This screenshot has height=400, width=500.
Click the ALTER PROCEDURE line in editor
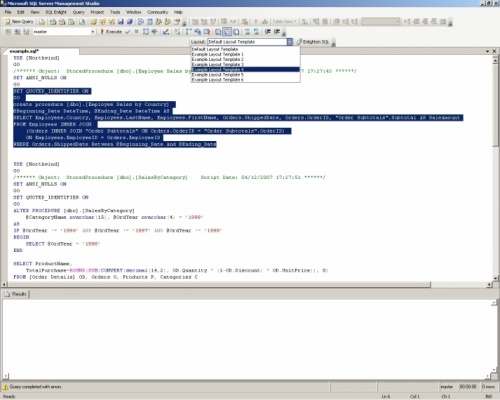[x=74, y=211]
